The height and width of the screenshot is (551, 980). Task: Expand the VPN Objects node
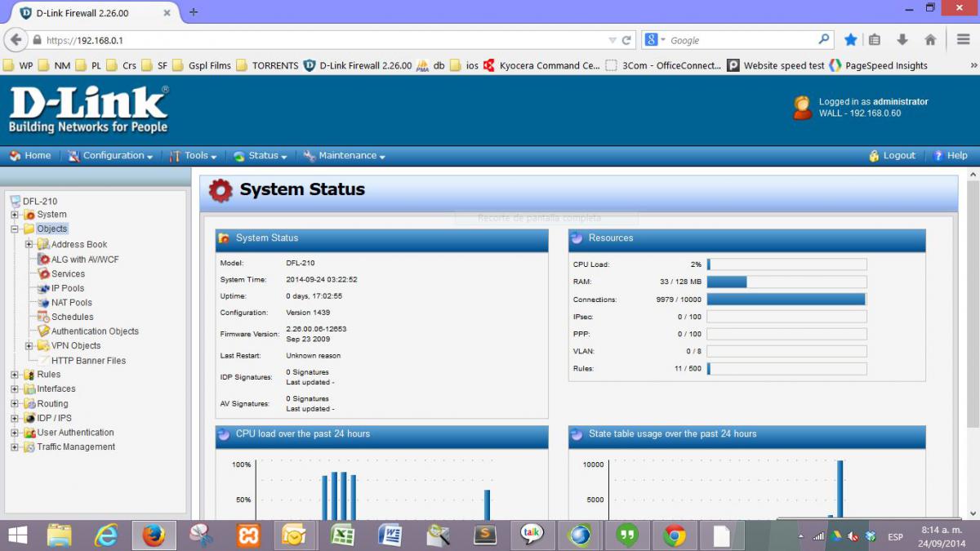29,346
